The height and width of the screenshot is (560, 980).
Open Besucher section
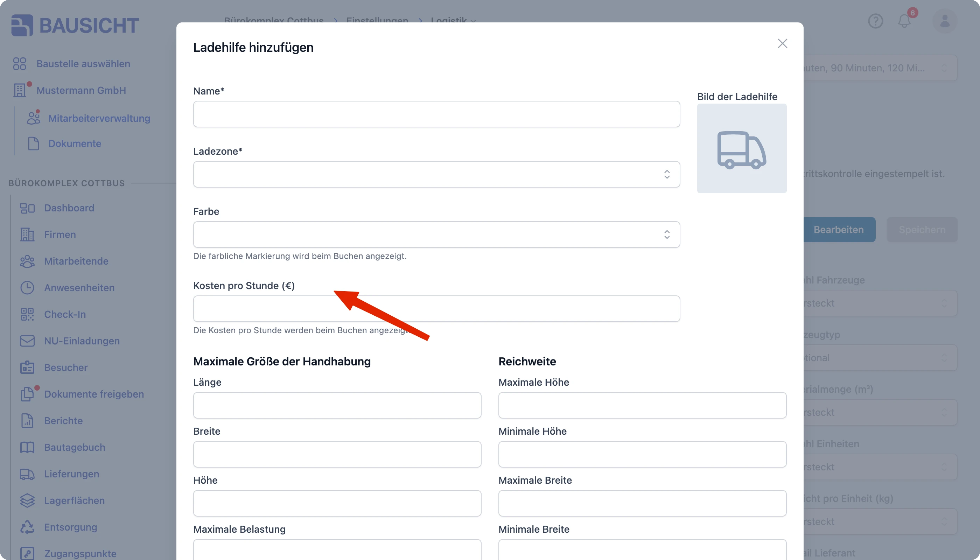66,367
